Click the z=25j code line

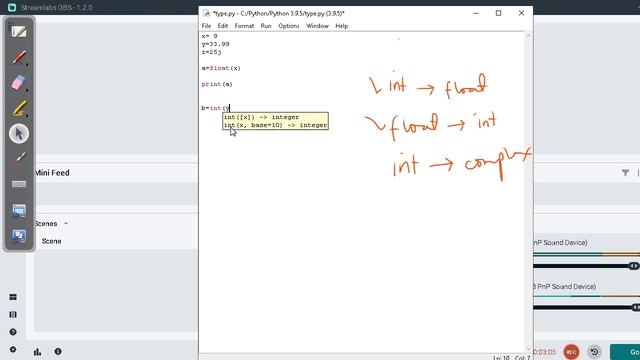click(x=211, y=52)
